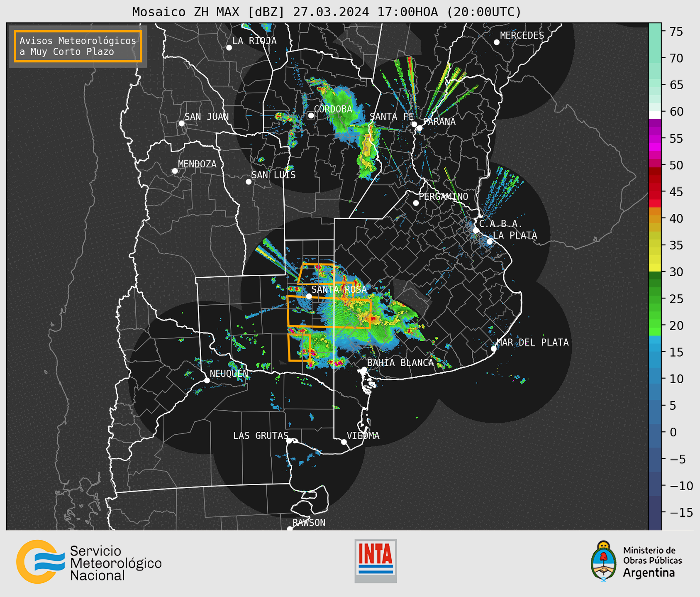Click the colorbar tick label 75
Screen dimensions: 700x597
tap(677, 32)
